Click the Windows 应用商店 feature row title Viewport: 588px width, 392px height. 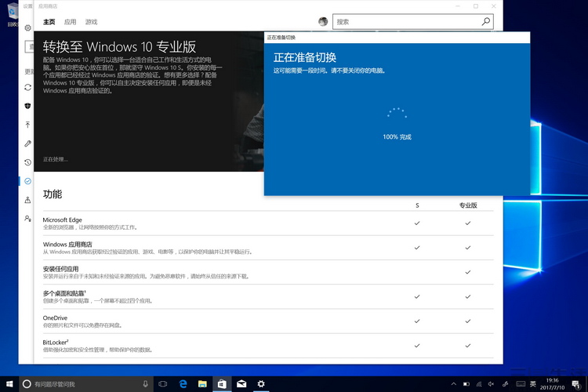67,244
